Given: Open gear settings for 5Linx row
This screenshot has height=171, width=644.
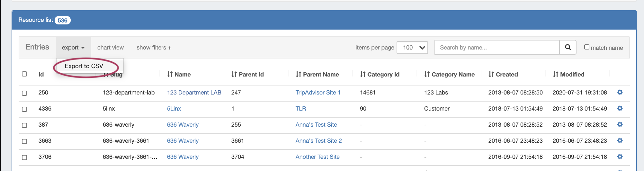Looking at the screenshot, I should click(x=620, y=109).
